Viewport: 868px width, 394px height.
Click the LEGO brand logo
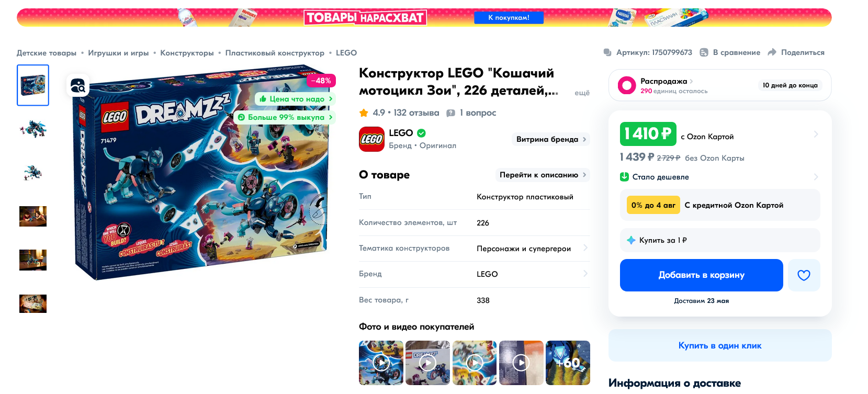tap(371, 139)
